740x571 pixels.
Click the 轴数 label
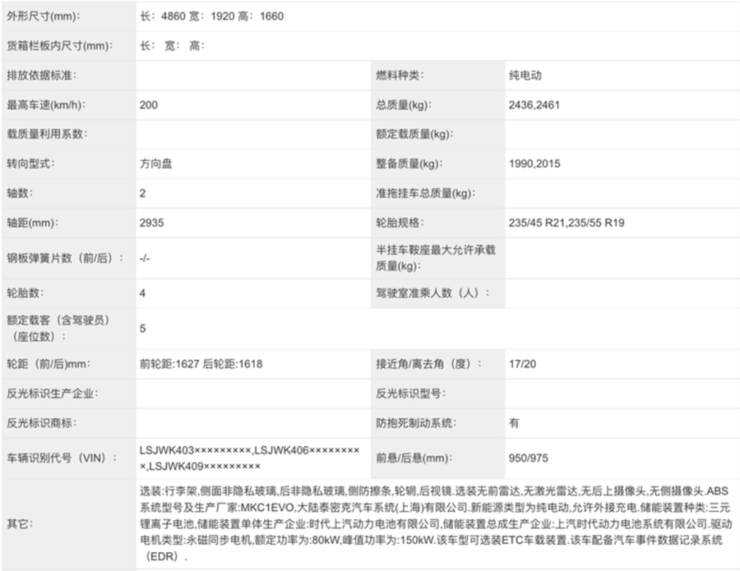pos(20,193)
